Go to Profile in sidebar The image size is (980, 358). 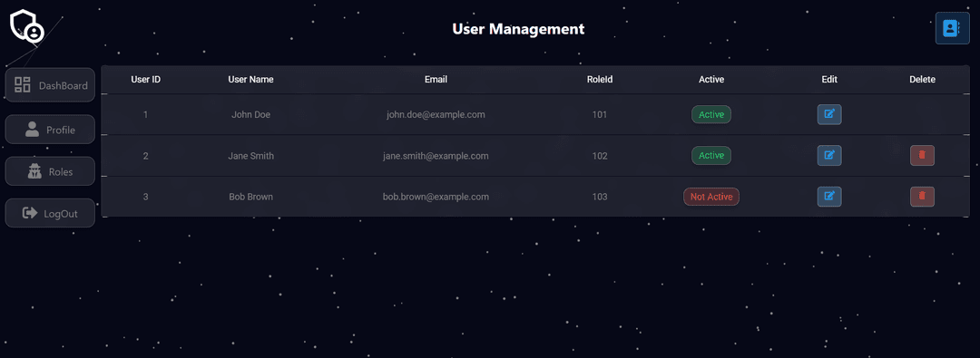(50, 130)
